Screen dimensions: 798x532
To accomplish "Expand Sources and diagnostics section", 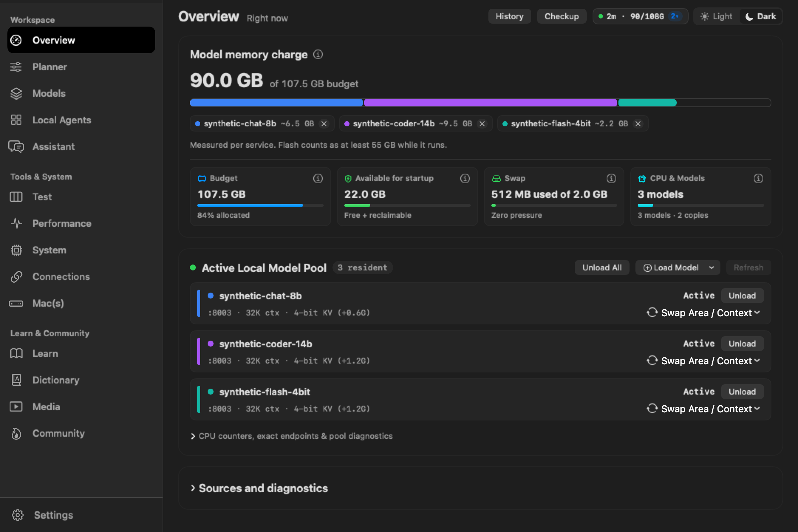I will (259, 488).
